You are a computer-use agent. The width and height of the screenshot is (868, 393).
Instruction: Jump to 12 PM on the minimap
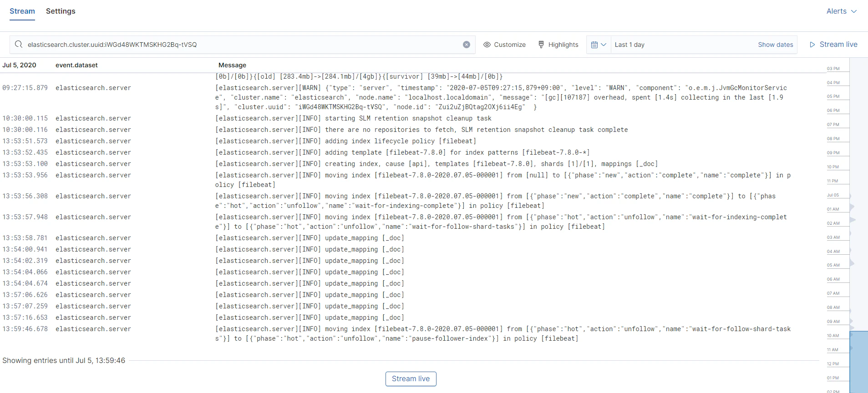pyautogui.click(x=832, y=364)
